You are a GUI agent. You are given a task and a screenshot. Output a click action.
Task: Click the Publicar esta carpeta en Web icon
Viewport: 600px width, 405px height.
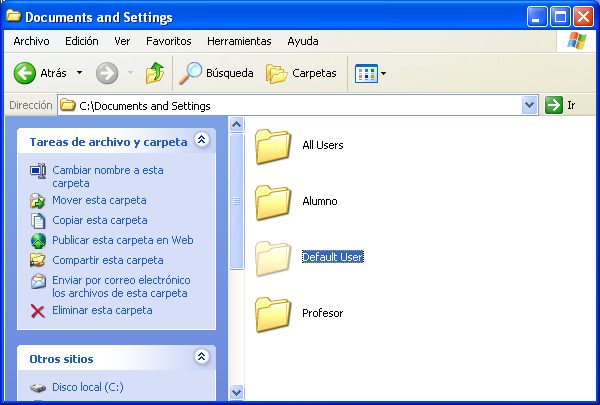[38, 240]
